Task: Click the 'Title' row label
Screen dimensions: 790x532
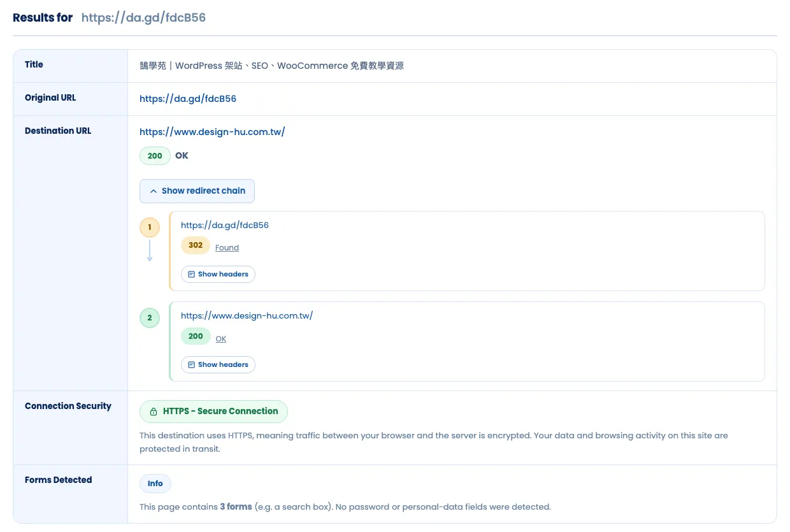Action: pos(34,64)
